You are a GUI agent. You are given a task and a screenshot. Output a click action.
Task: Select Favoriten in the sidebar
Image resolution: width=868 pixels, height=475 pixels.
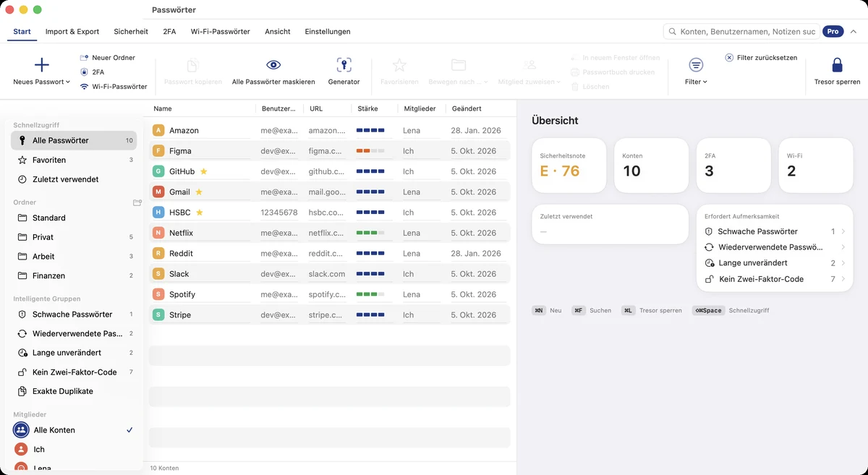click(x=74, y=160)
